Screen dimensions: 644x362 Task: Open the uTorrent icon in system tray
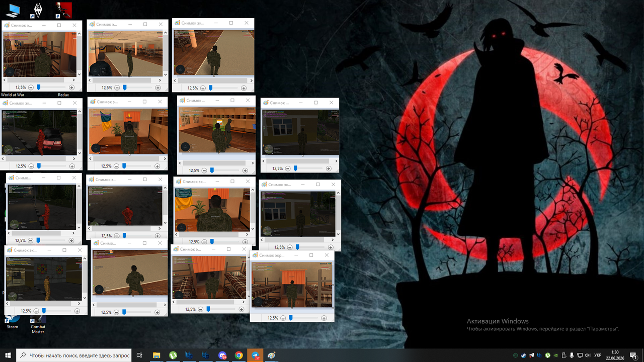point(547,355)
